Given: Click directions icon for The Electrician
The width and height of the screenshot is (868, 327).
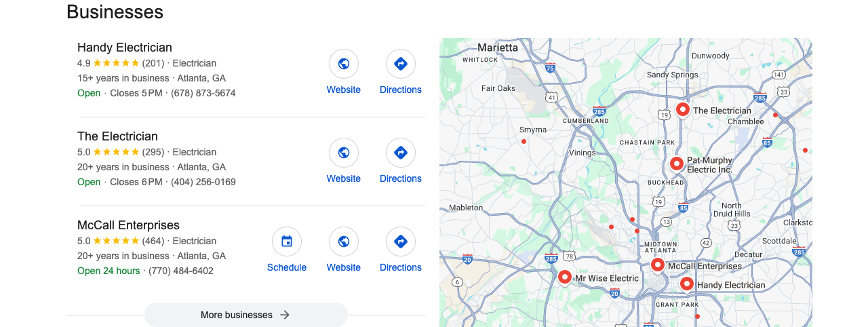Looking at the screenshot, I should pyautogui.click(x=401, y=153).
